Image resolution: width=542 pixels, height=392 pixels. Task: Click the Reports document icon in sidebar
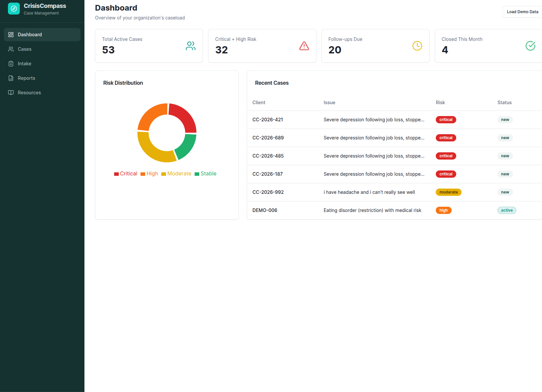tap(11, 78)
